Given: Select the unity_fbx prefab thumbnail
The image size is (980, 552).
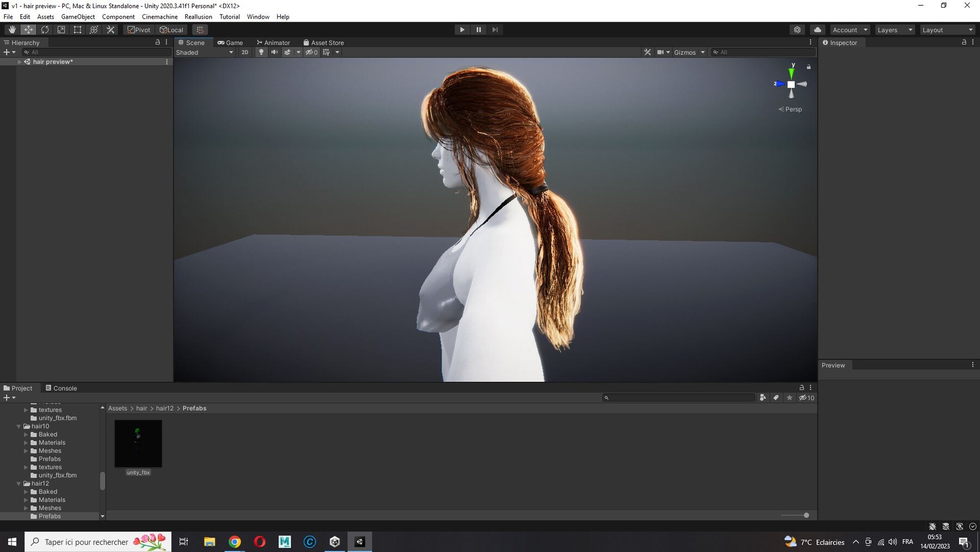Looking at the screenshot, I should [x=138, y=444].
